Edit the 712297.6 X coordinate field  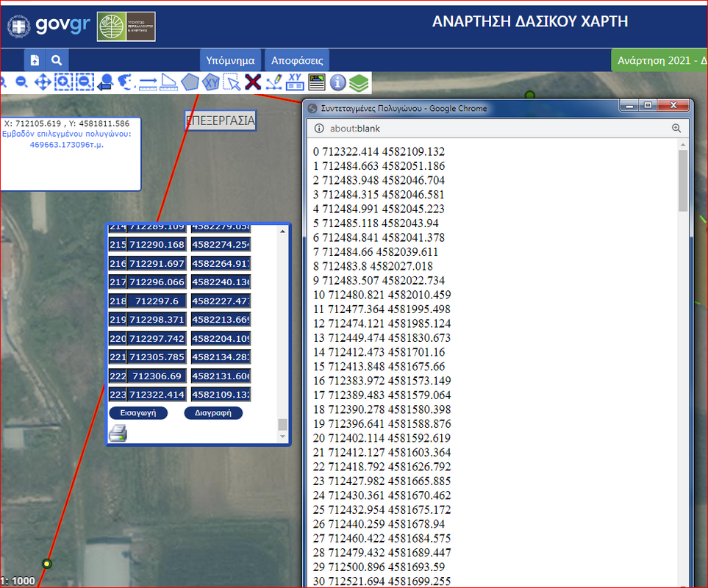158,301
